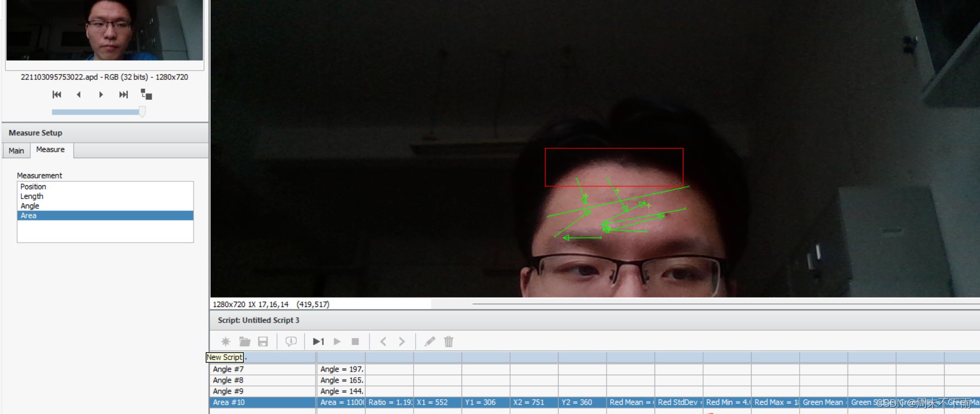The width and height of the screenshot is (980, 414).
Task: Click the overlapping squares icon beside playback controls
Action: point(146,94)
